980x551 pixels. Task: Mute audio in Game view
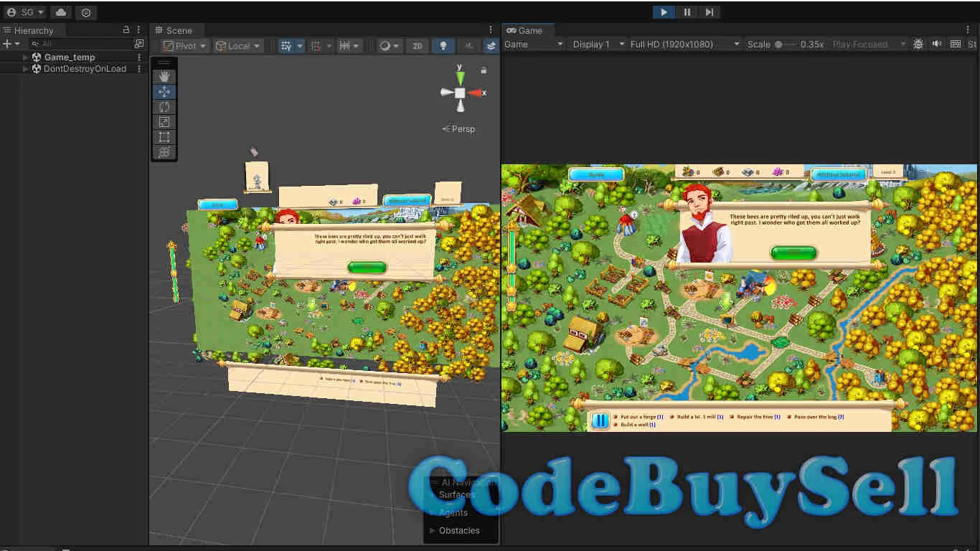[937, 44]
